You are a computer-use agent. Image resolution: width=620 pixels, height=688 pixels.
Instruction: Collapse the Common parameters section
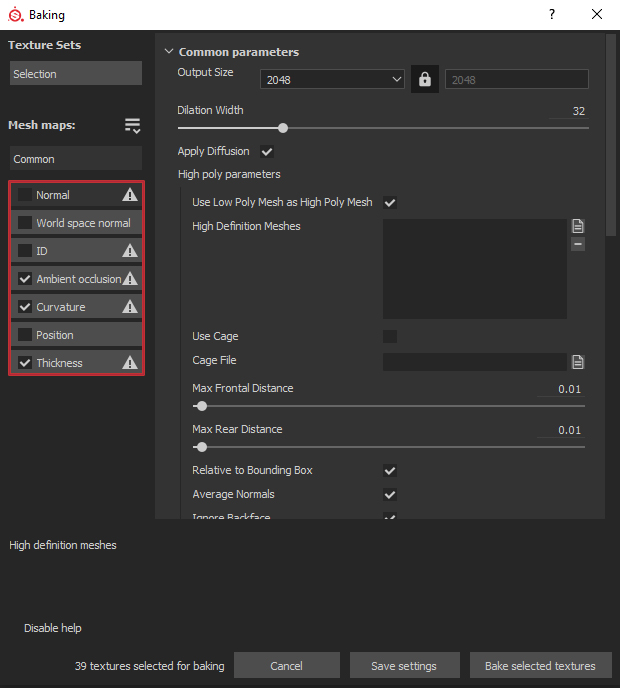click(168, 52)
